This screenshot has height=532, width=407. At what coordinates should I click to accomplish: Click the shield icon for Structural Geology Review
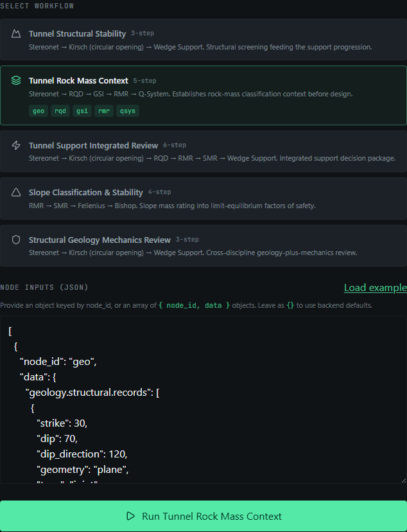coord(16,240)
